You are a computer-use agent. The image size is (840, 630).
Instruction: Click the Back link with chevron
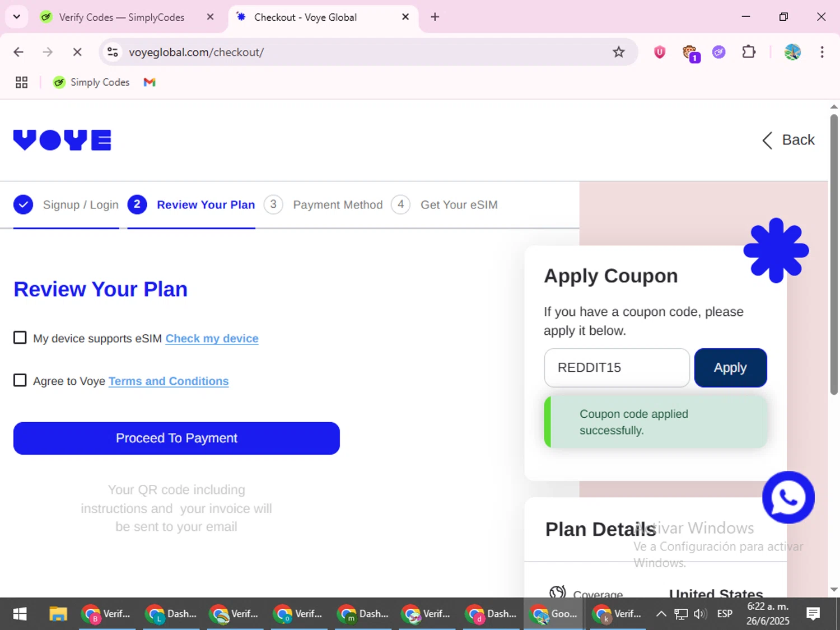[x=788, y=140]
